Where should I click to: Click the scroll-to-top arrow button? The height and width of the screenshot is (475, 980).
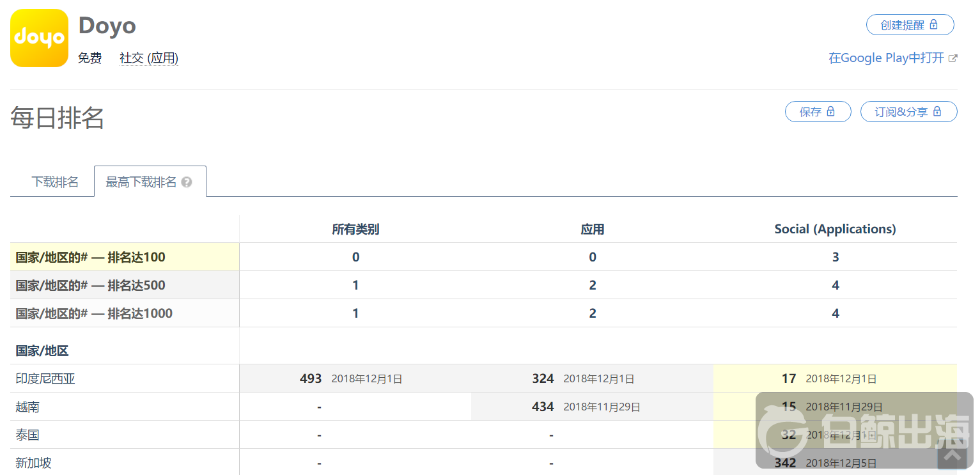pos(951,455)
